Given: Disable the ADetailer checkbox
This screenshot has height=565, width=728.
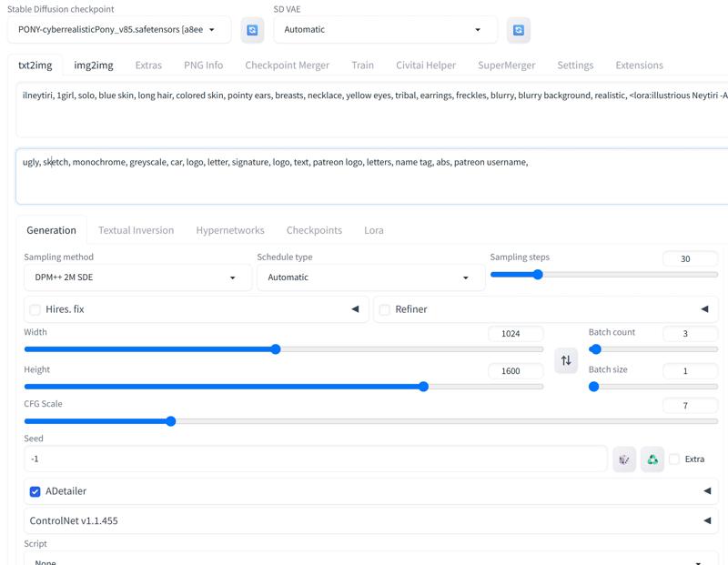Looking at the screenshot, I should [x=35, y=491].
